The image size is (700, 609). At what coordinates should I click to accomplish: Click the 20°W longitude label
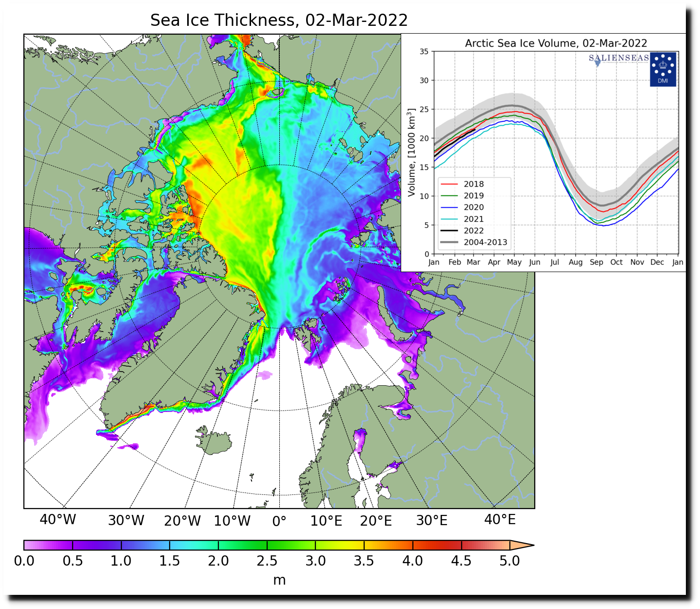tap(182, 521)
